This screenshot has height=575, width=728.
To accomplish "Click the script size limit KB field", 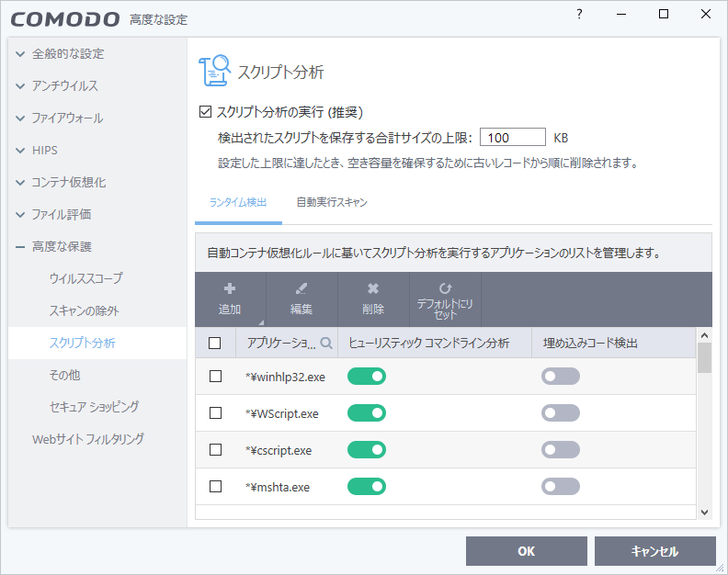I will point(513,138).
